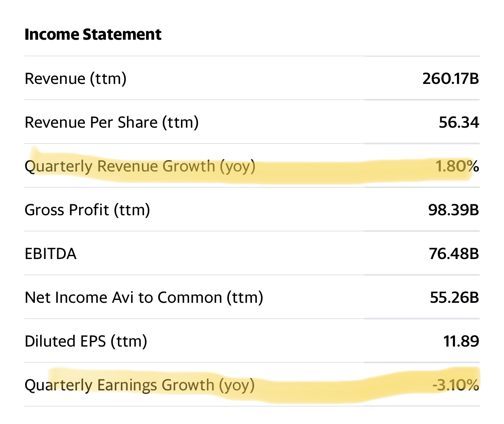Click the -3.10% earnings growth value

click(455, 385)
